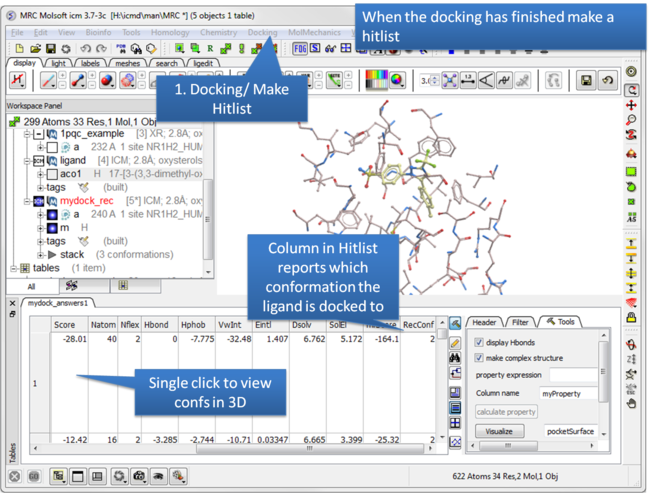The image size is (650, 493).
Task: Click the pencil edit icon beside table
Action: 456,343
